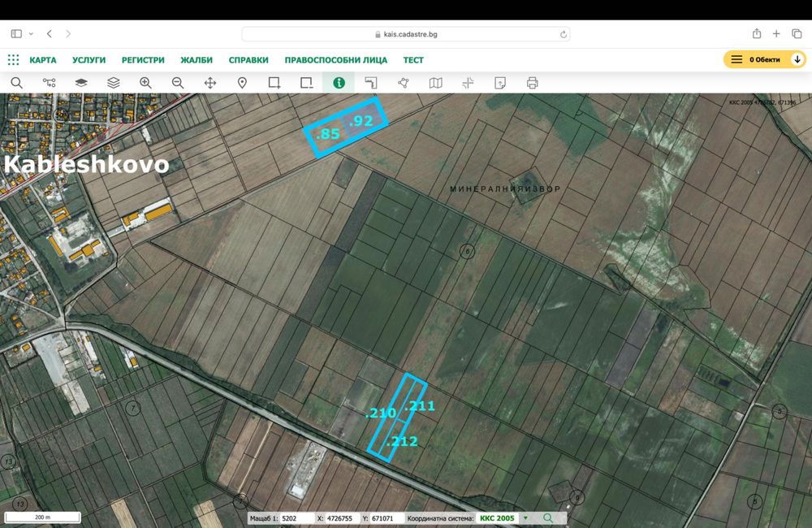Viewport: 812px width, 528px height.
Task: Open the ККС 2005 coordinate system dropdown
Action: click(x=503, y=518)
